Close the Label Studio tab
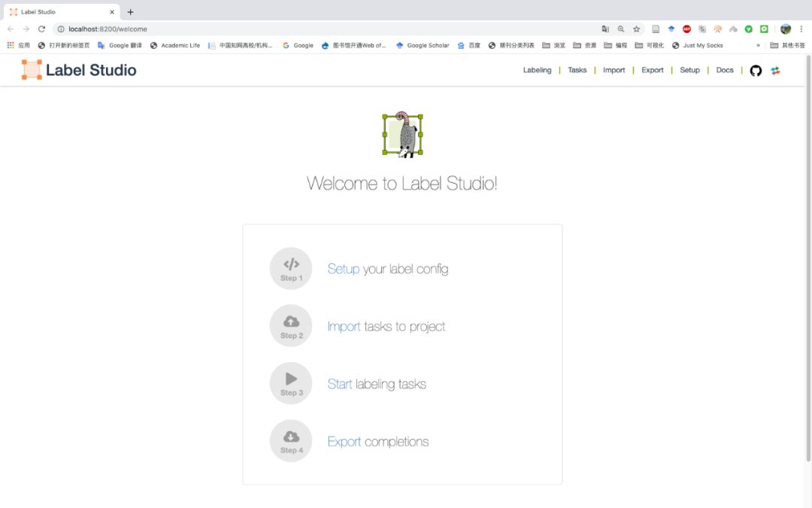This screenshot has width=812, height=508. (x=112, y=12)
